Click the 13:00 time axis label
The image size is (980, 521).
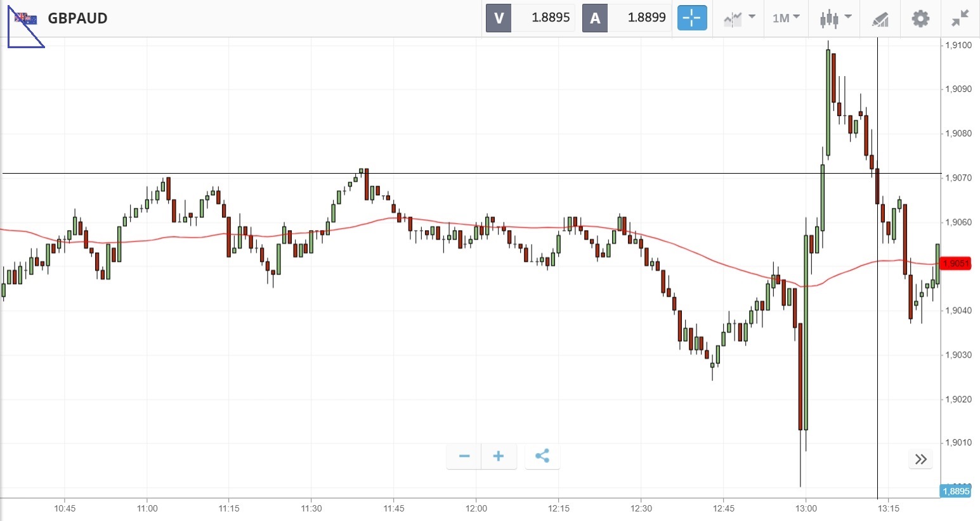(x=806, y=508)
